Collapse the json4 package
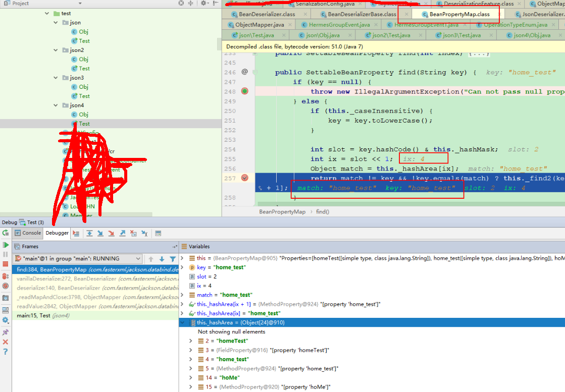565x392 pixels. click(56, 105)
